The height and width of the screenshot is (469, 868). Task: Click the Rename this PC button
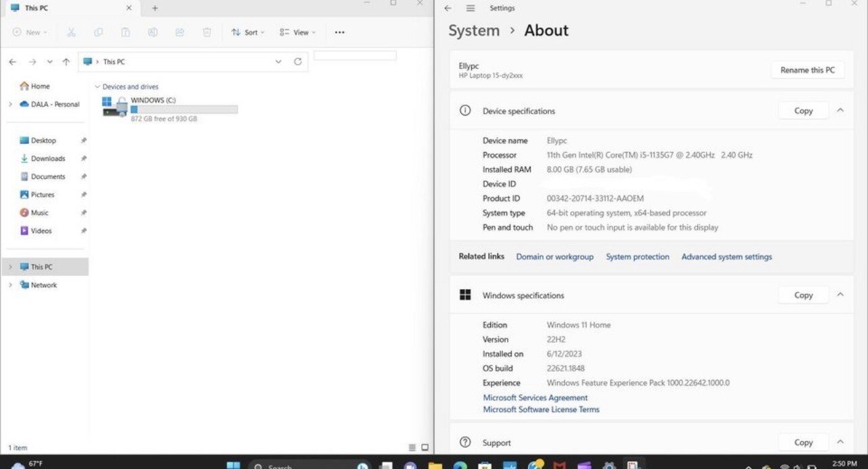coord(807,70)
